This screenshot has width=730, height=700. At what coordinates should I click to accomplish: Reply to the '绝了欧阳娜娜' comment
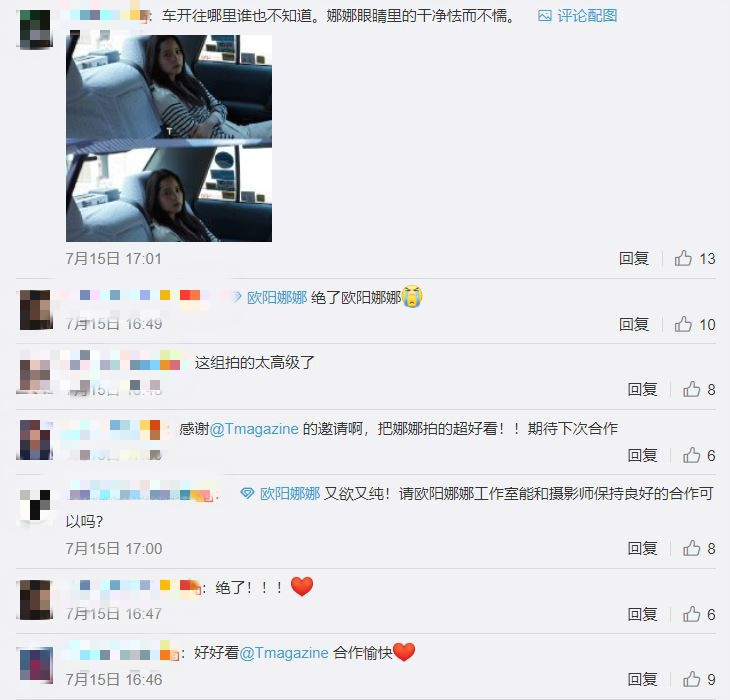pos(634,324)
